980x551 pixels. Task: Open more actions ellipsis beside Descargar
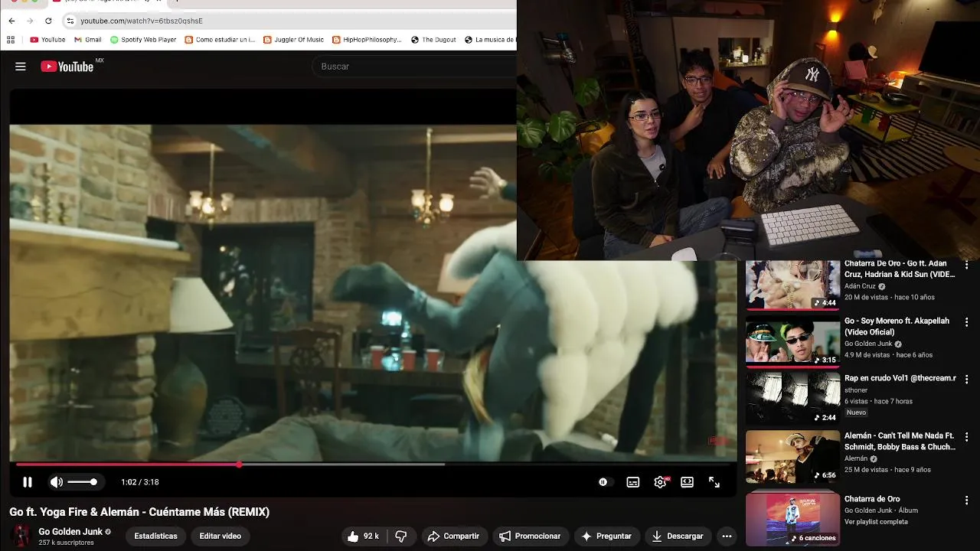[x=727, y=536]
